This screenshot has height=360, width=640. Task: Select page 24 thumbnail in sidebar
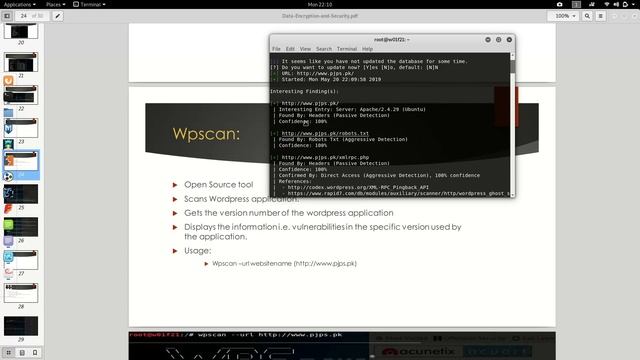(x=21, y=161)
